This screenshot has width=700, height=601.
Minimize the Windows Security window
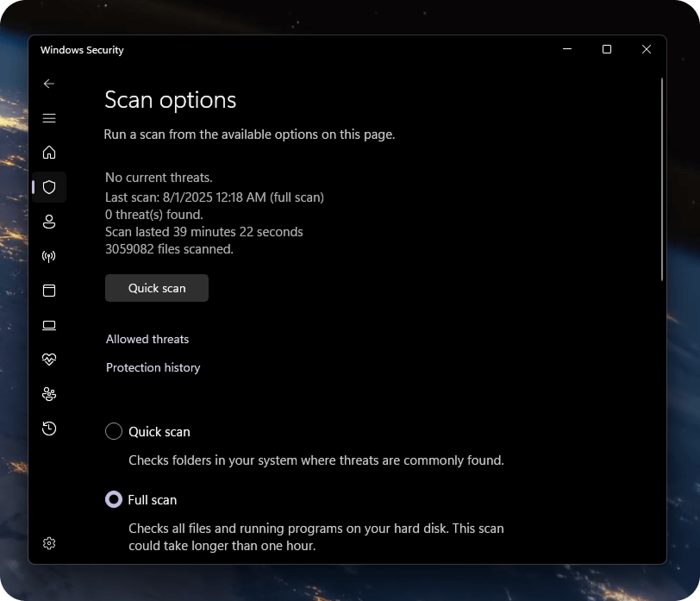click(x=567, y=49)
